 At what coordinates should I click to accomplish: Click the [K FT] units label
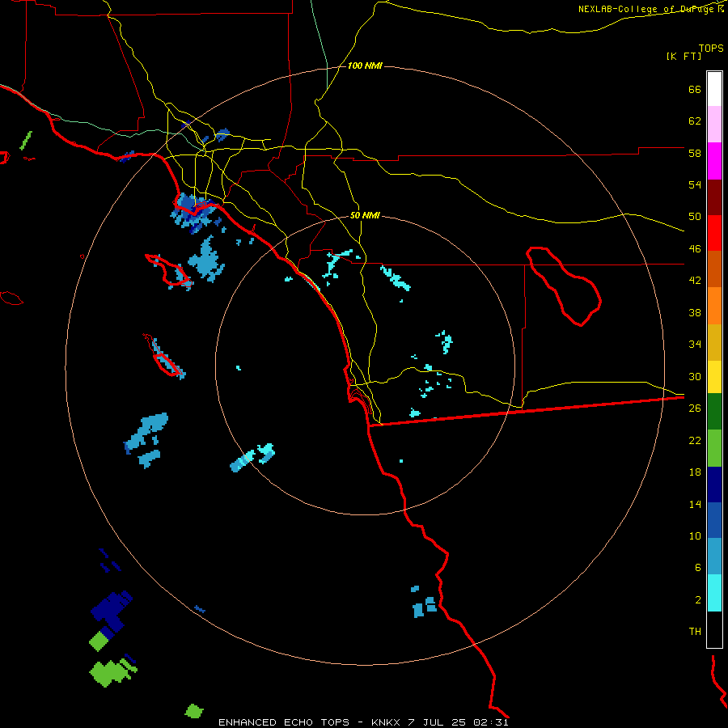[x=684, y=57]
